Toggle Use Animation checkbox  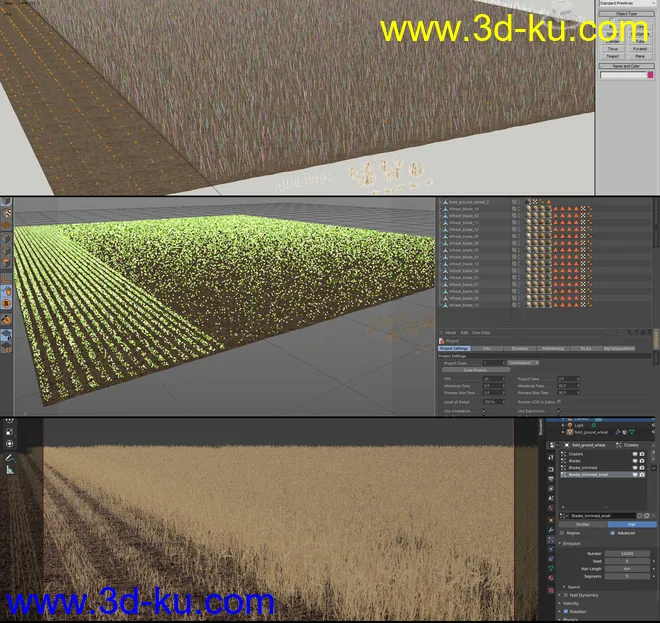484,411
